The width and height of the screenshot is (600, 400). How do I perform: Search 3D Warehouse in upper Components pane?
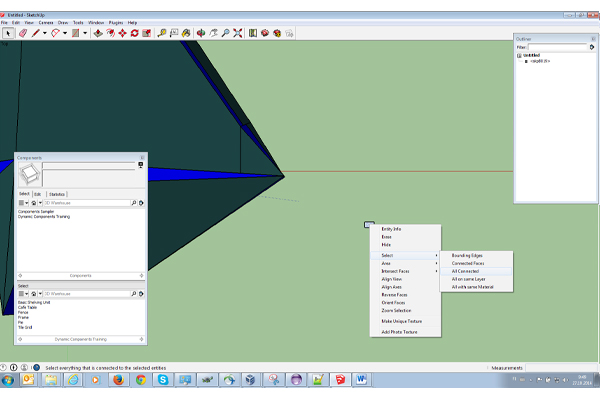86,203
